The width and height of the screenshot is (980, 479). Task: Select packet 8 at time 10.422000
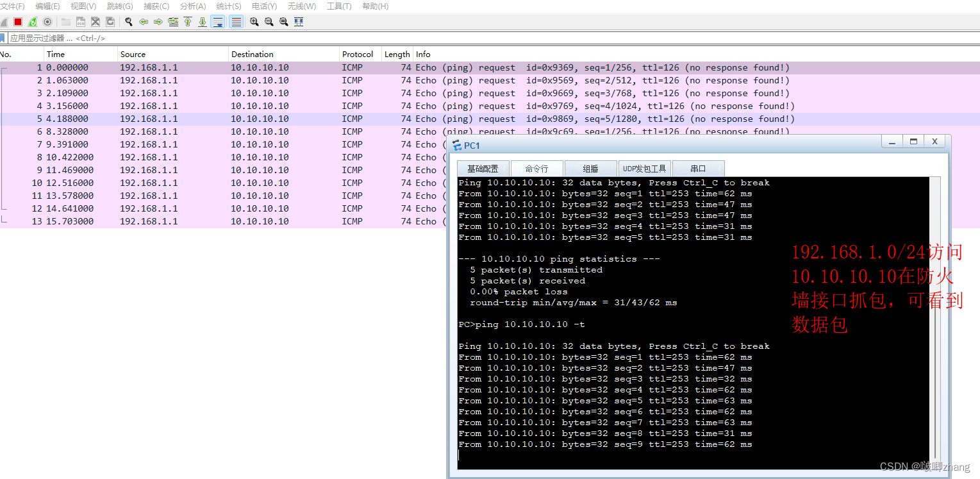click(x=222, y=158)
